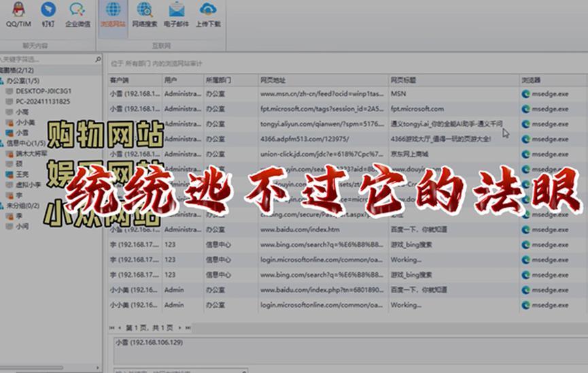Click computer icon beside PC-202411131825
The image size is (588, 373).
click(x=10, y=101)
